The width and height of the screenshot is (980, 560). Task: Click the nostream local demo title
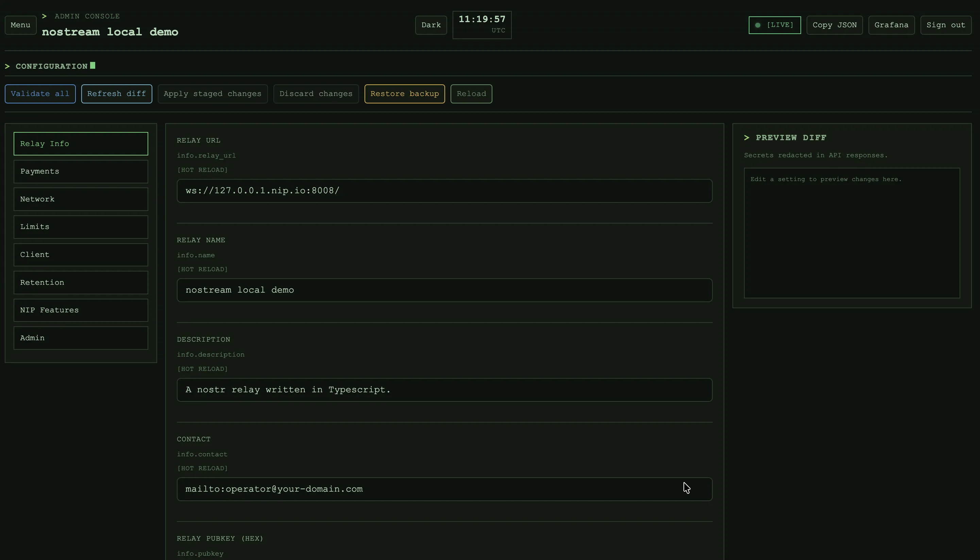coord(110,32)
